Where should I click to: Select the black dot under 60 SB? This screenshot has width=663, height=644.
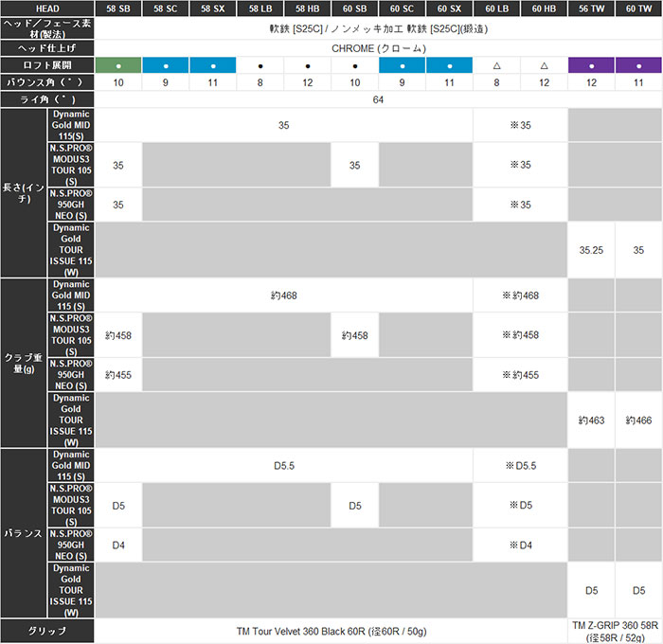tap(355, 65)
